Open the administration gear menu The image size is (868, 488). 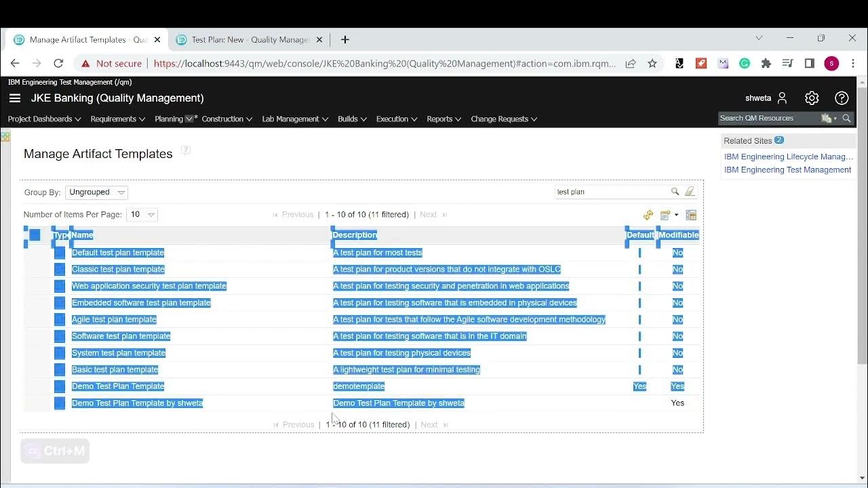point(812,98)
